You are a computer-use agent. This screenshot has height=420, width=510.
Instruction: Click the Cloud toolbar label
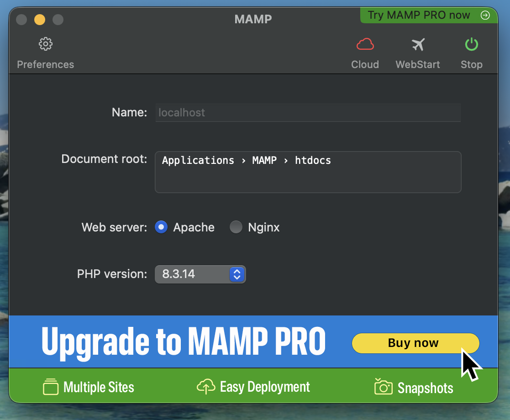click(x=365, y=64)
